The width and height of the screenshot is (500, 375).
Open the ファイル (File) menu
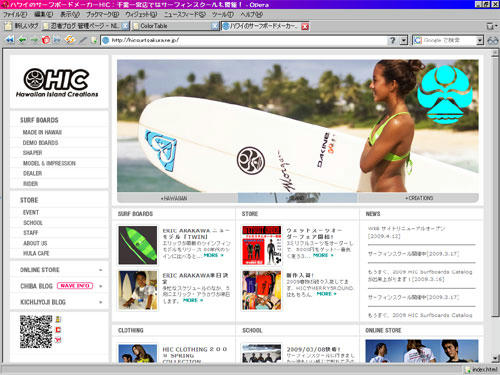(15, 14)
